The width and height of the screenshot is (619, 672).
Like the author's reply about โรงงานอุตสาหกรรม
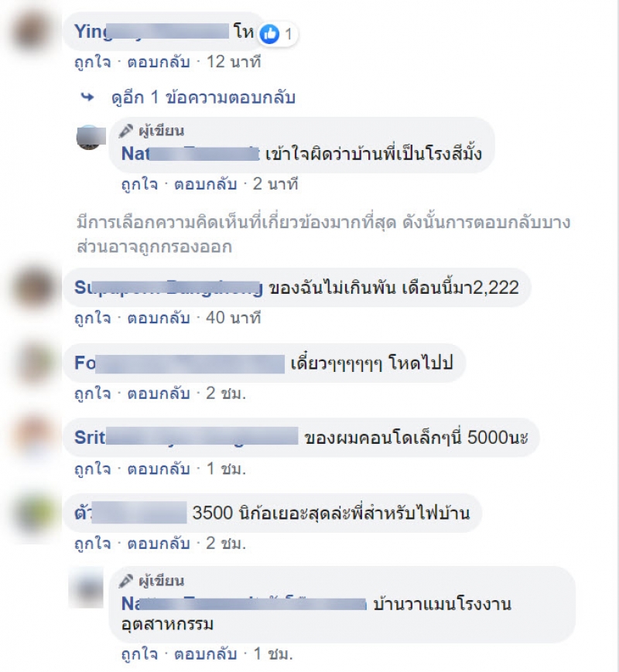(x=140, y=655)
